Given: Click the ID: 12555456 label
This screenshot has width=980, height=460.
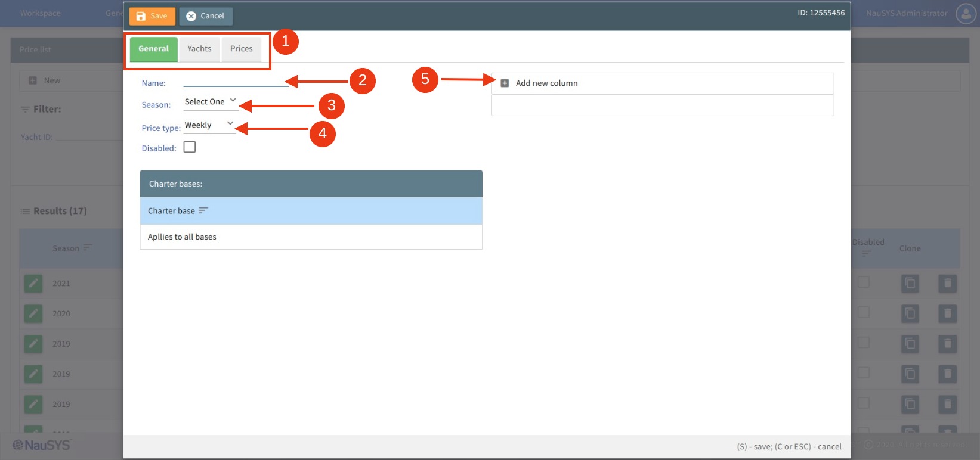Looking at the screenshot, I should (x=821, y=13).
